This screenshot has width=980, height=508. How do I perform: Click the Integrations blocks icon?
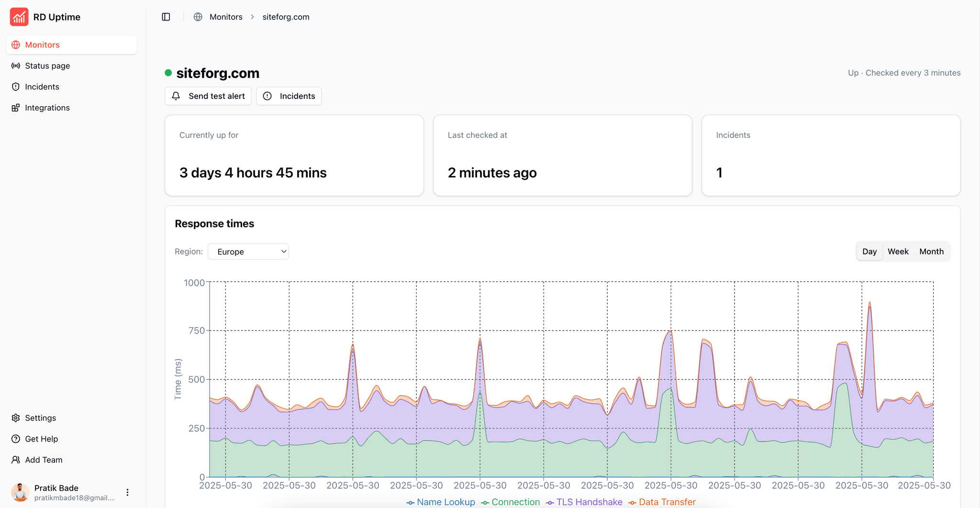pos(16,108)
